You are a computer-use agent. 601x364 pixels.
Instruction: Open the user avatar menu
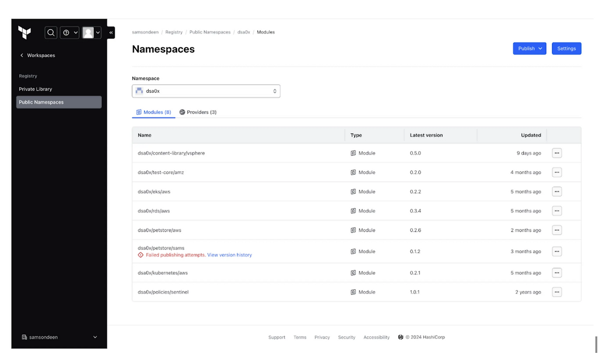[92, 32]
